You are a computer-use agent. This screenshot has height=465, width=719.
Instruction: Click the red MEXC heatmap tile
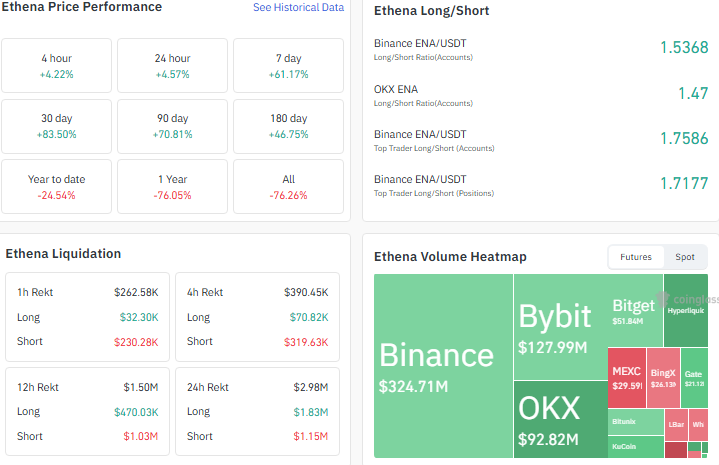(x=627, y=378)
